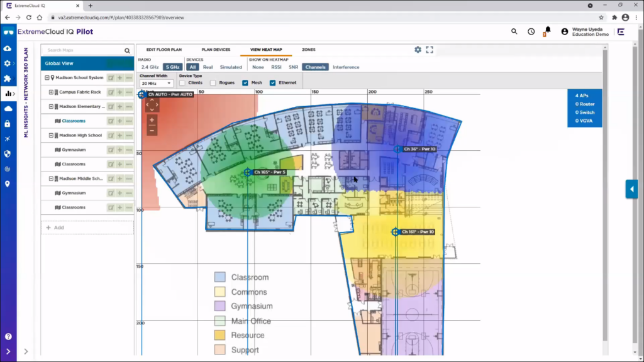Click the map zoom in plus button
Viewport: 644px width, 362px height.
[x=152, y=120]
